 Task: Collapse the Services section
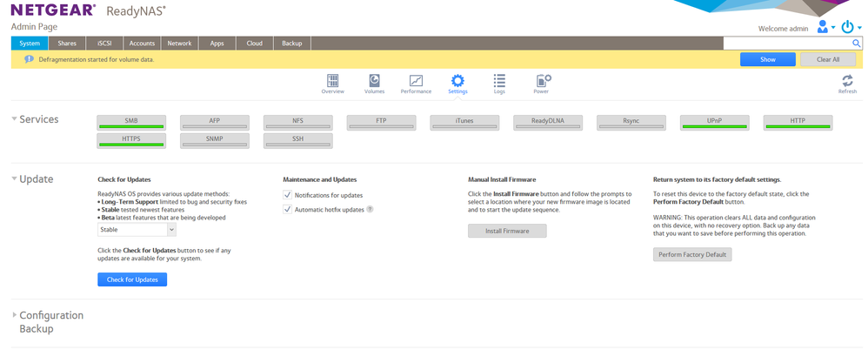pyautogui.click(x=14, y=118)
